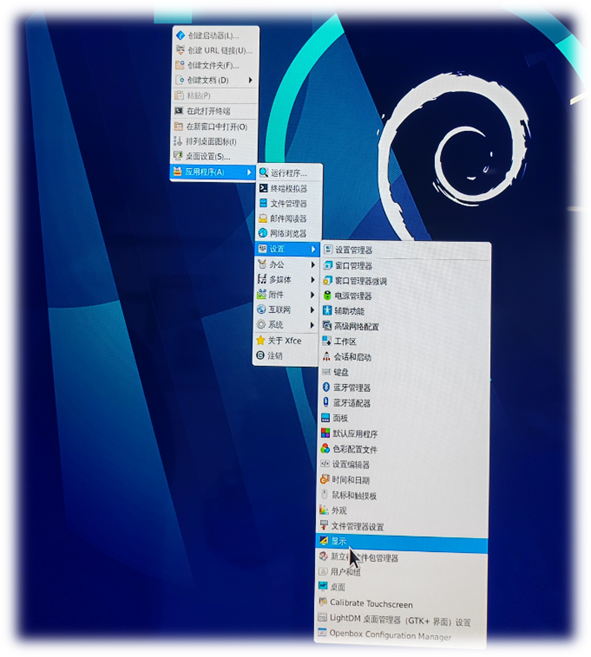The image size is (591, 657).
Task: Click the globe icon beside 网络浏览器
Action: 263,233
